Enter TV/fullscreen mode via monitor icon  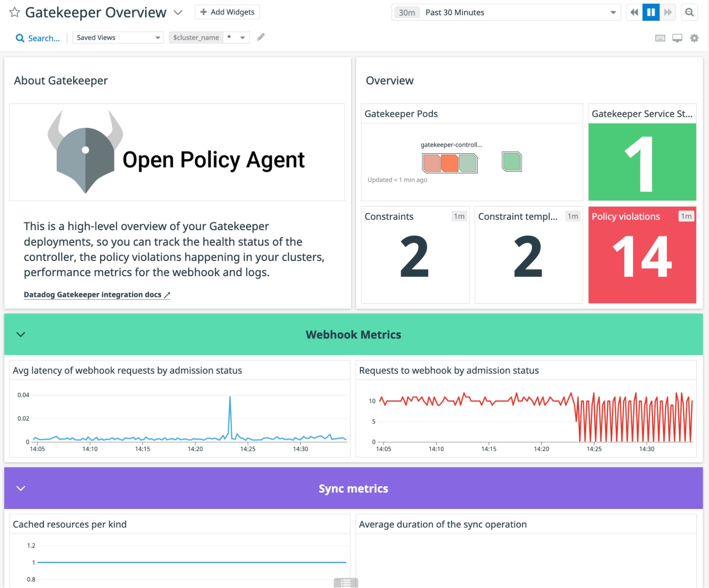pyautogui.click(x=677, y=38)
